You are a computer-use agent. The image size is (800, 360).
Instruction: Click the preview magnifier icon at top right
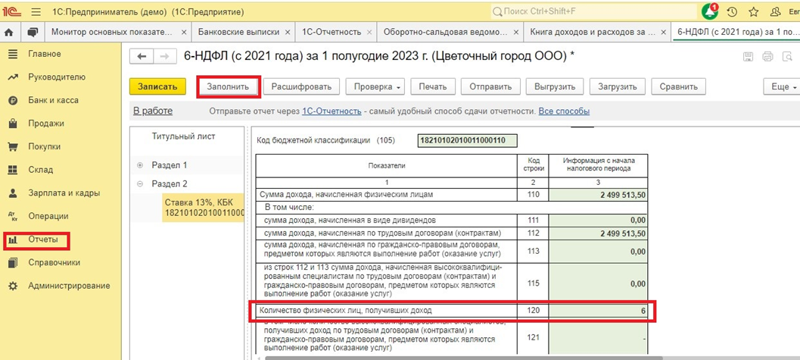(x=787, y=57)
